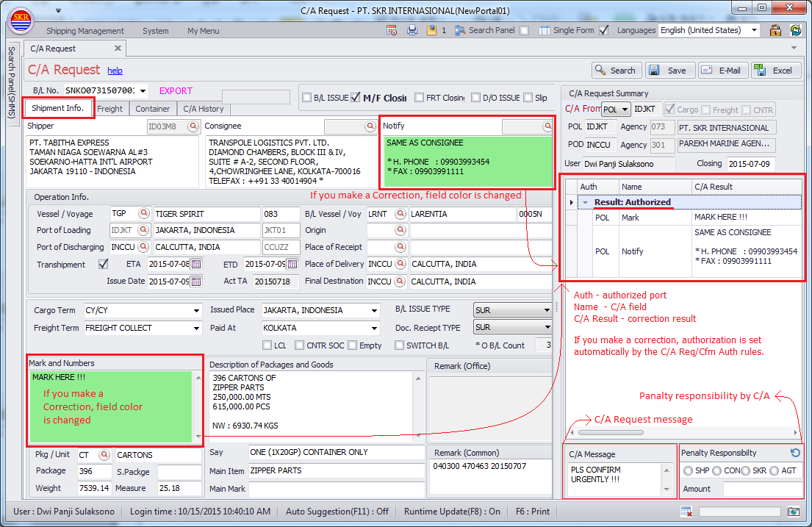Open My Menu
Screen dimensions: 812x527
[x=203, y=31]
